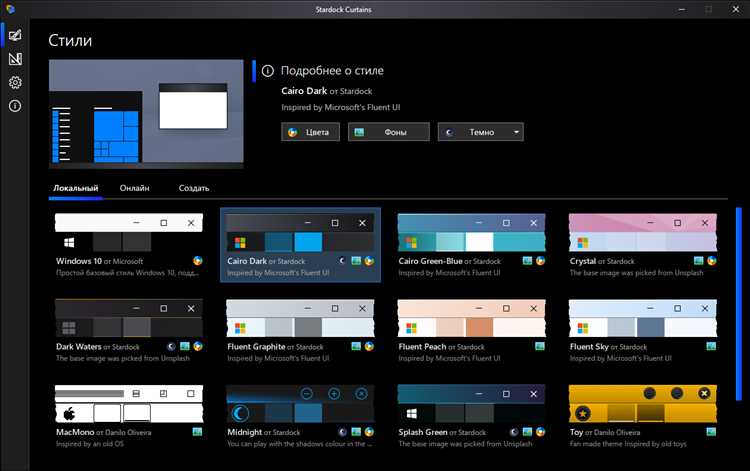Click the background image icon on the Splash Green card

[x=527, y=432]
